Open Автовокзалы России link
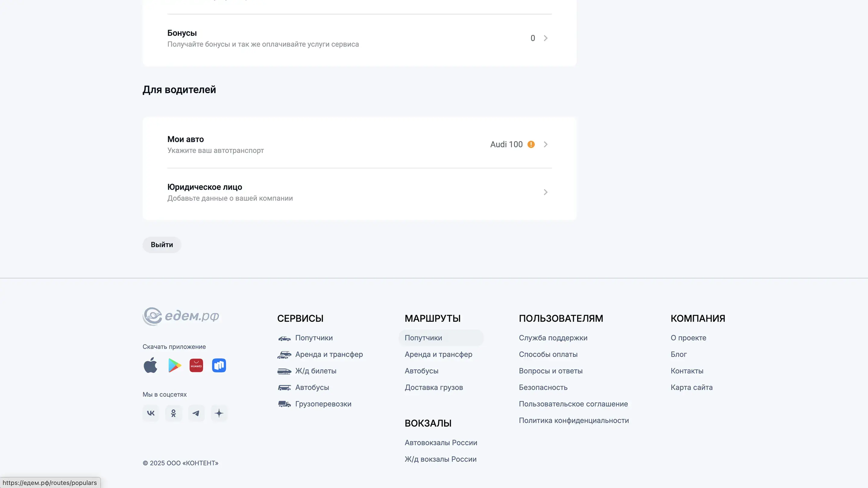Screen dimensions: 868x488 coord(441,443)
